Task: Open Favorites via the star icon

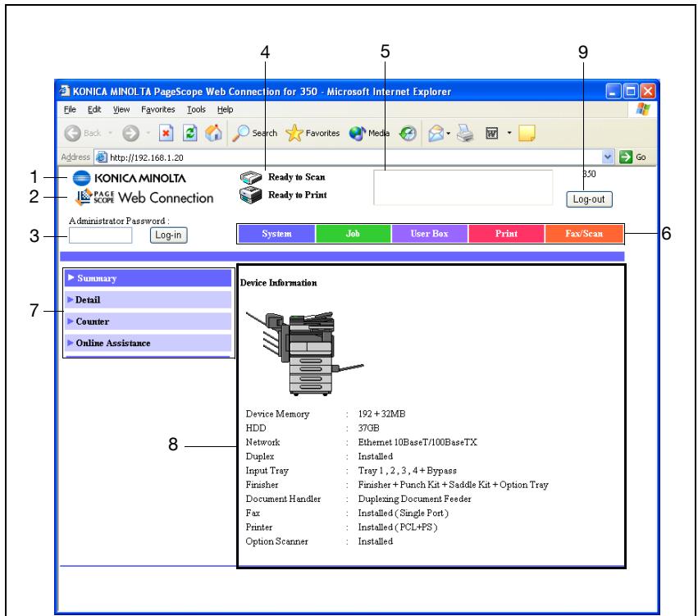Action: tap(294, 133)
